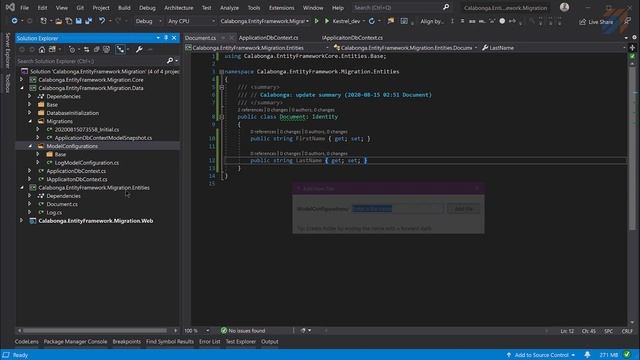Toggle Track Active Item button in Solution Explorer
The height and width of the screenshot is (360, 640).
(x=120, y=49)
